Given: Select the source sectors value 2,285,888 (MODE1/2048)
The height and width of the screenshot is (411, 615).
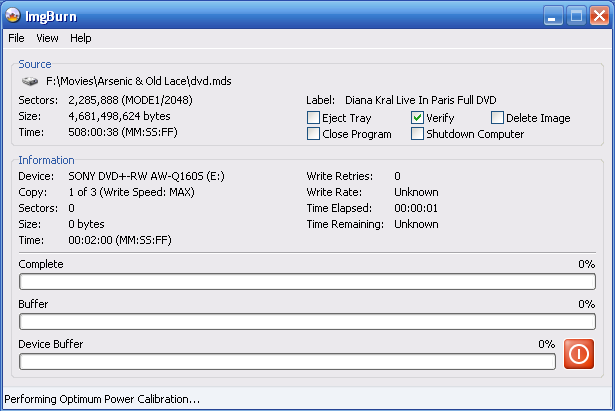Looking at the screenshot, I should [x=131, y=100].
